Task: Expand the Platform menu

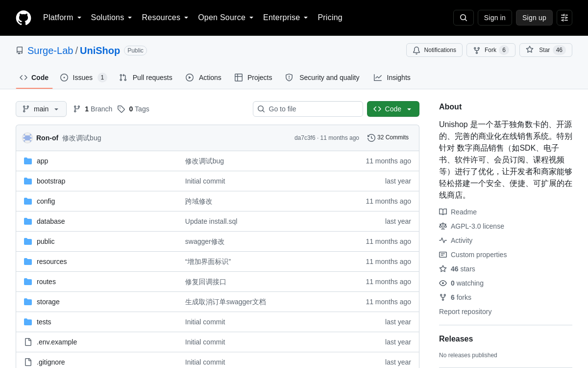Action: [x=62, y=18]
